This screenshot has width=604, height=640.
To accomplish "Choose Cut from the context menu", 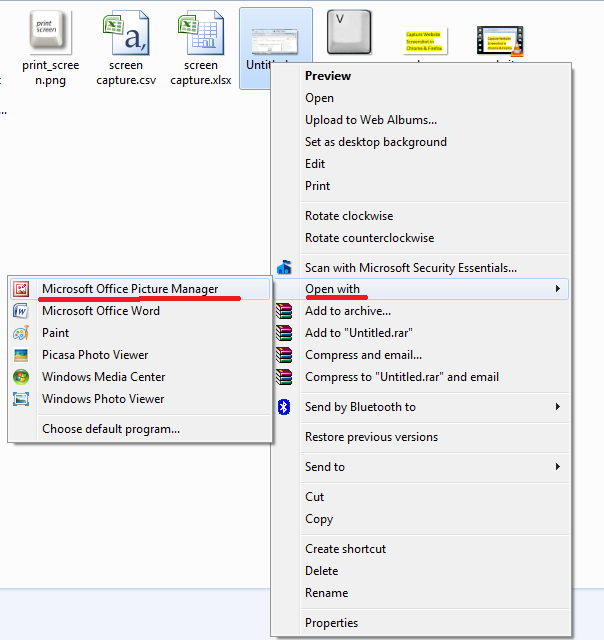I will [422, 497].
